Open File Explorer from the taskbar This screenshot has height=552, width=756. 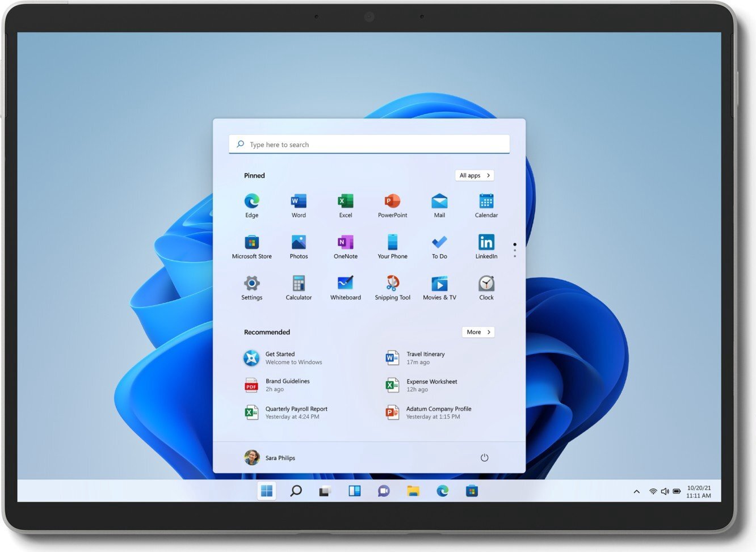pos(413,491)
